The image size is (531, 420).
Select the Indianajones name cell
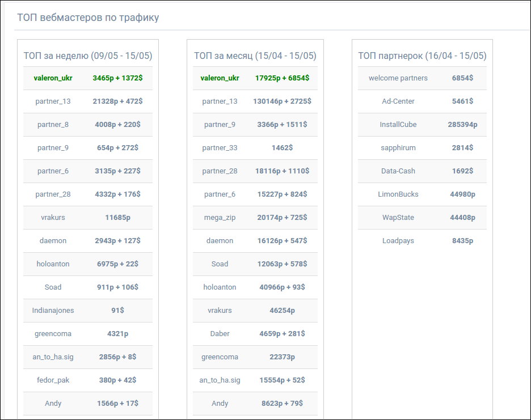coord(53,311)
